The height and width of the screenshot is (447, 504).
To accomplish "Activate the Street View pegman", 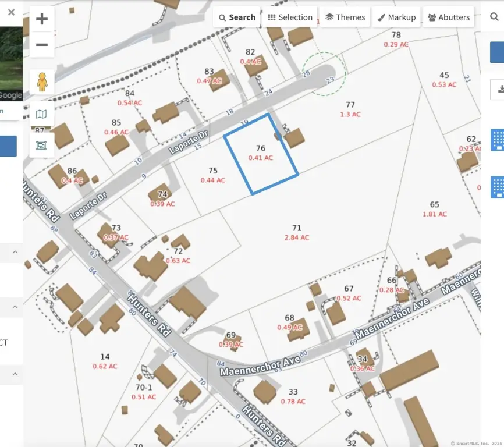I will click(x=42, y=82).
